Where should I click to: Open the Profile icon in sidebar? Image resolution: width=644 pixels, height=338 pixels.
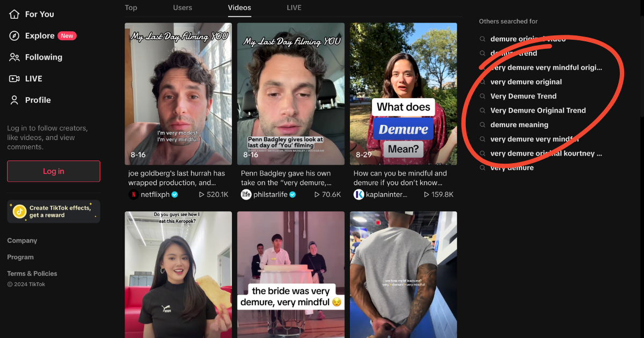click(15, 100)
